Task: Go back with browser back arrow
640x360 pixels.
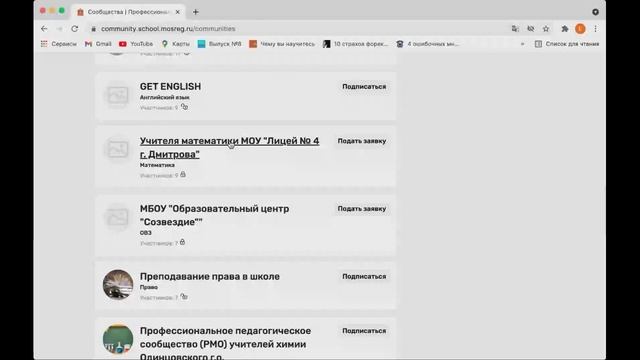Action: (x=44, y=29)
